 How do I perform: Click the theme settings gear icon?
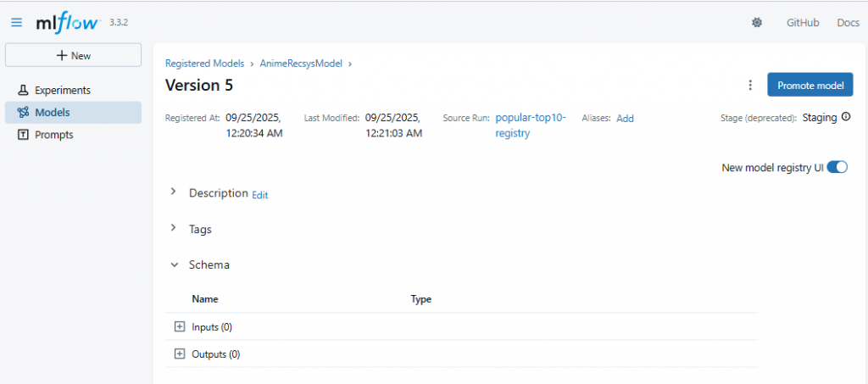pyautogui.click(x=757, y=23)
